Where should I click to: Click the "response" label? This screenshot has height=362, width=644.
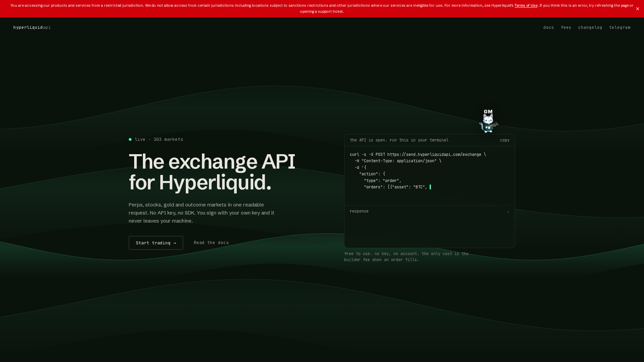coord(359,211)
